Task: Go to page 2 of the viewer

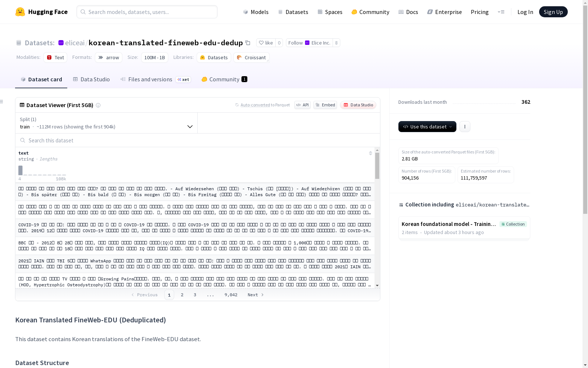Action: 182,295
